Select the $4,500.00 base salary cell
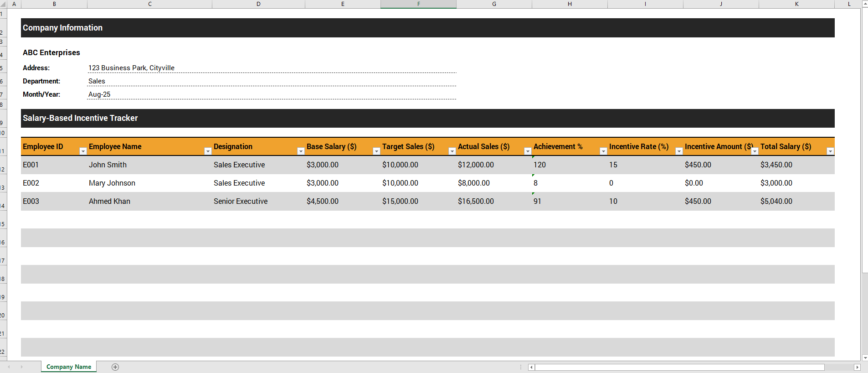868x373 pixels. [343, 201]
